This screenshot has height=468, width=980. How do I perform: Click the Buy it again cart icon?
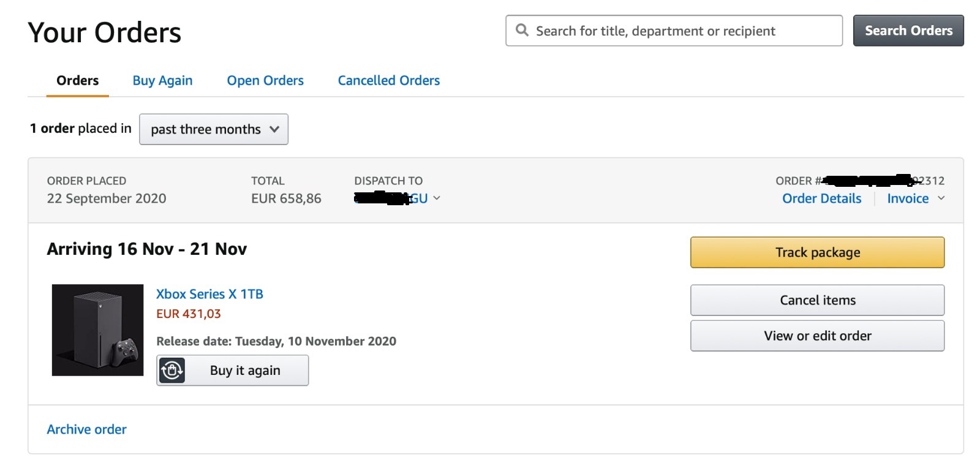172,370
